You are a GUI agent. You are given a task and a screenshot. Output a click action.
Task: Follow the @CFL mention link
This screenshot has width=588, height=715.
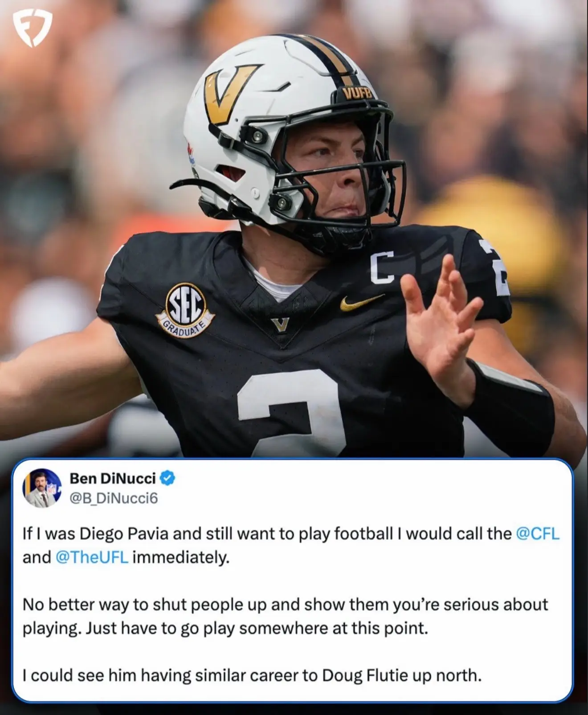point(538,534)
